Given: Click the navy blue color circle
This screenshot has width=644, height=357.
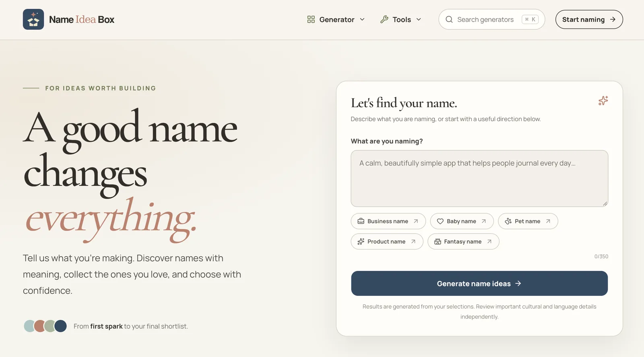Looking at the screenshot, I should (x=60, y=326).
